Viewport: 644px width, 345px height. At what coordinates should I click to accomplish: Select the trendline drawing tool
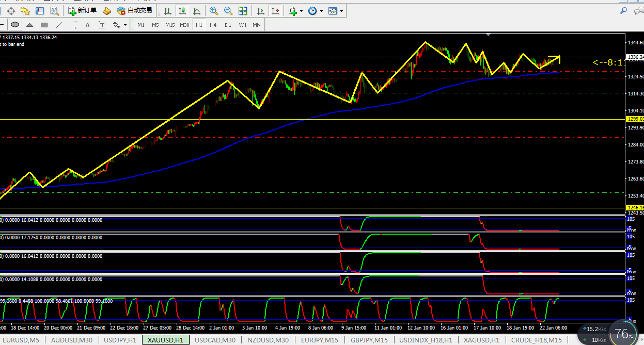coord(58,25)
